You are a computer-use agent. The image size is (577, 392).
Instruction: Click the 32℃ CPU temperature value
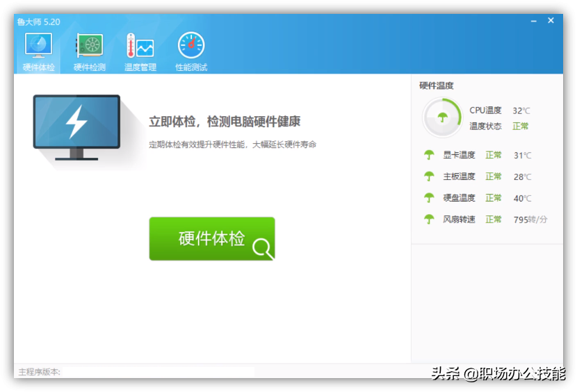coord(521,111)
